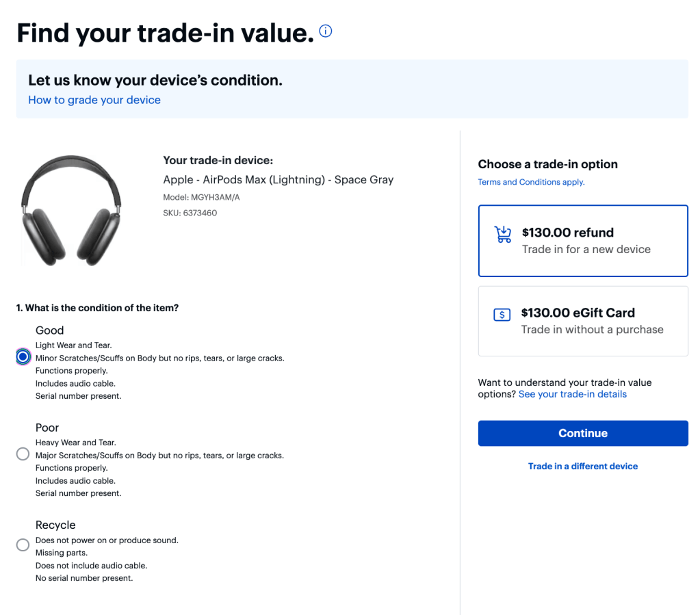
Task: Select the Recycle condition radio button
Action: (x=23, y=545)
